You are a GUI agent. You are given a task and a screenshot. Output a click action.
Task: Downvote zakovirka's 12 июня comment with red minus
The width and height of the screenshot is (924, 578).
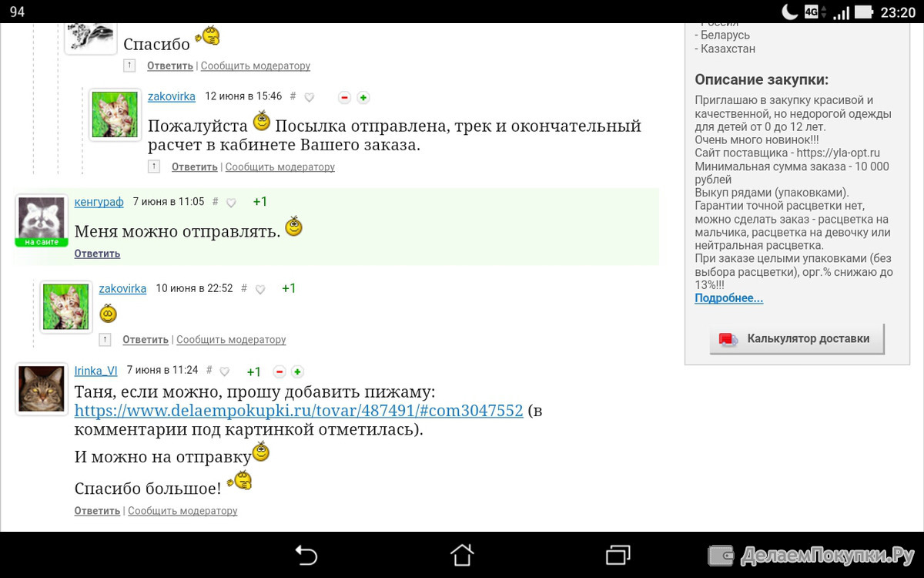[x=344, y=97]
